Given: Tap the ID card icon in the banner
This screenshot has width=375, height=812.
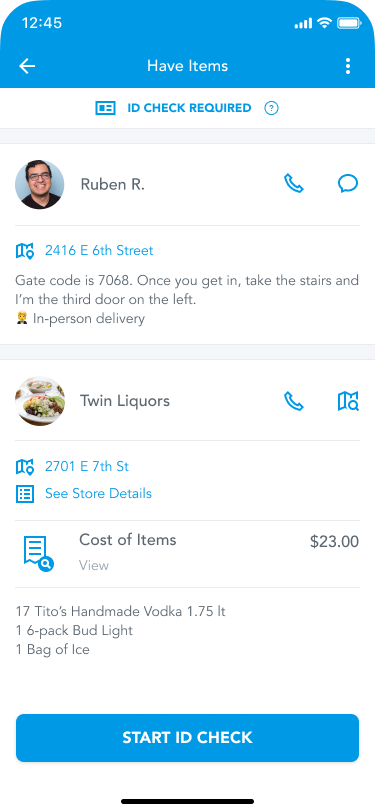Looking at the screenshot, I should [106, 108].
